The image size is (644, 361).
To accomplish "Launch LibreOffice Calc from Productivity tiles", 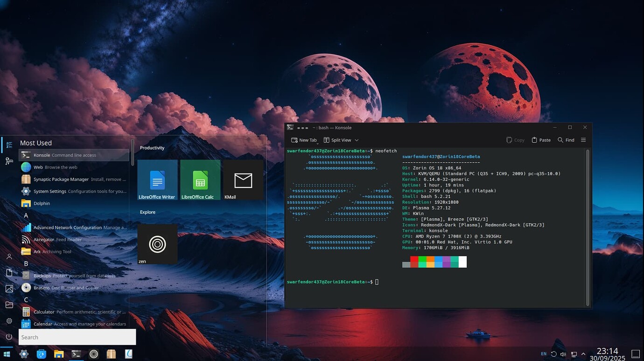I will [x=200, y=180].
